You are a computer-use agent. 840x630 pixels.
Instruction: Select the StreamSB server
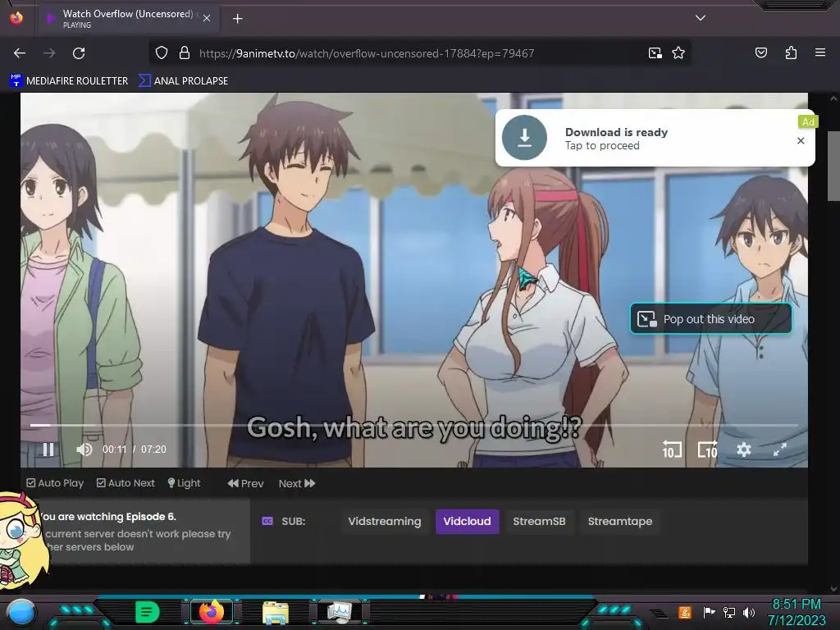coord(539,521)
